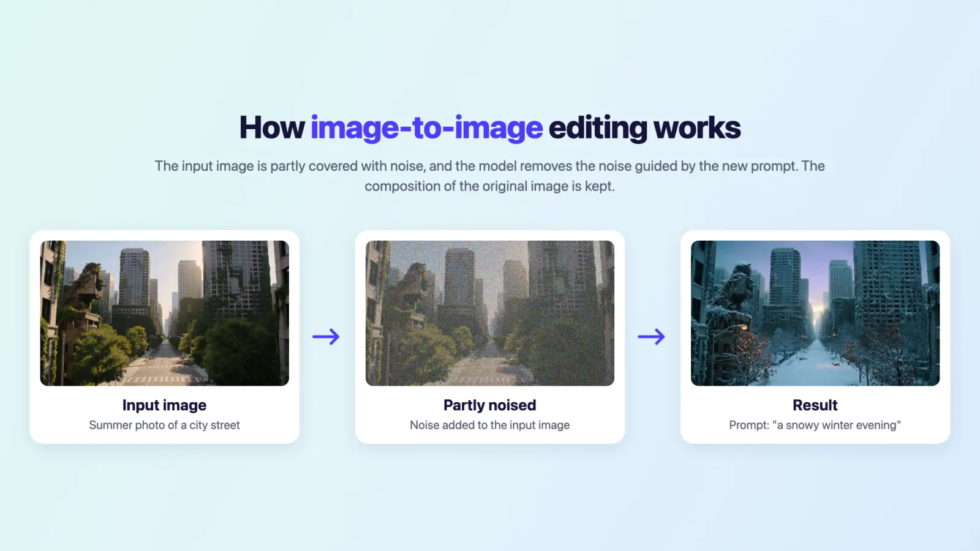
Task: Click the "Input image" card title
Action: (164, 405)
